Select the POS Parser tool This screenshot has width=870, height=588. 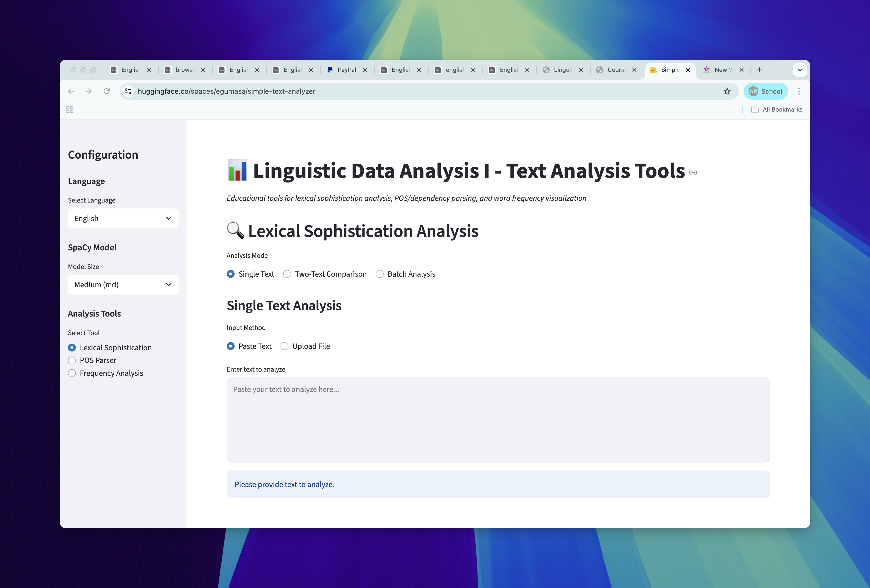tap(72, 360)
